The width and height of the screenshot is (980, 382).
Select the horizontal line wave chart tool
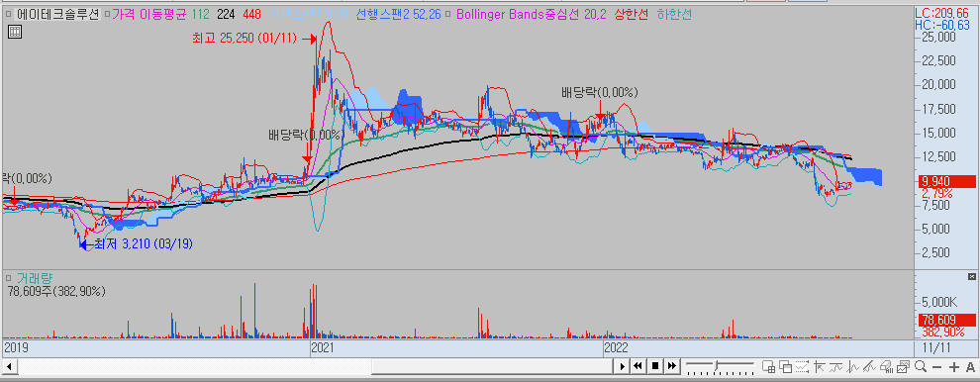click(x=835, y=366)
